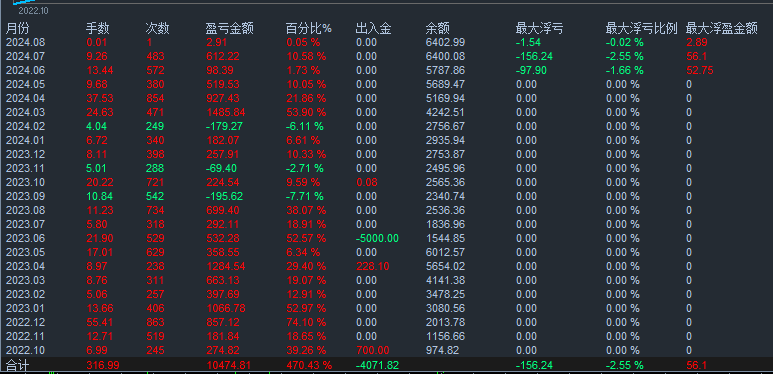Click the 74.10 % percentage cell
This screenshot has width=773, height=374.
click(306, 323)
